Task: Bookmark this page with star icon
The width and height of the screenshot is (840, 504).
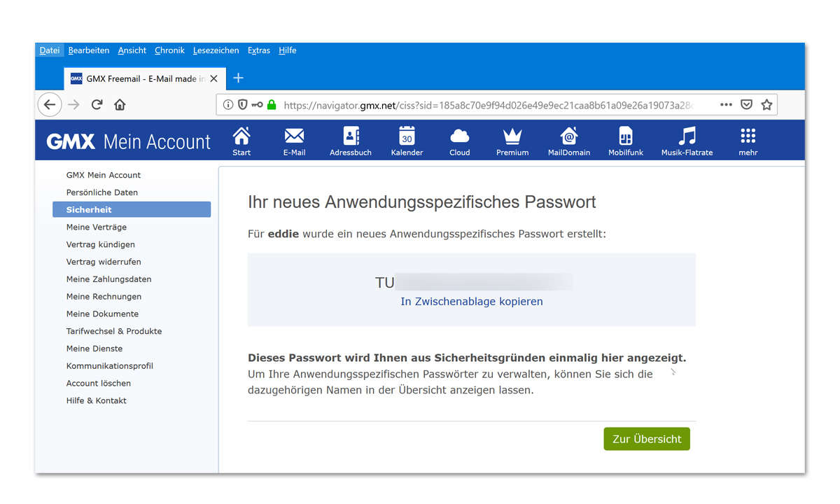Action: tap(766, 105)
